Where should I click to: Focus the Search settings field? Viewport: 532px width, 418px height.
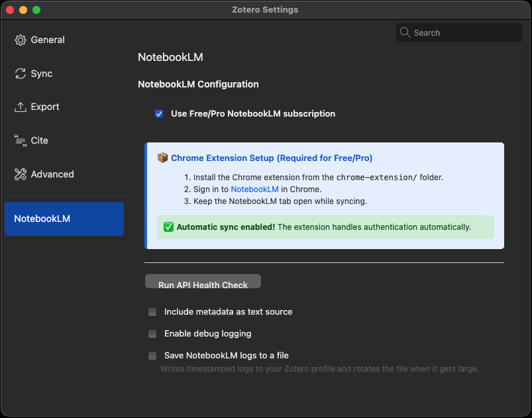(x=458, y=32)
